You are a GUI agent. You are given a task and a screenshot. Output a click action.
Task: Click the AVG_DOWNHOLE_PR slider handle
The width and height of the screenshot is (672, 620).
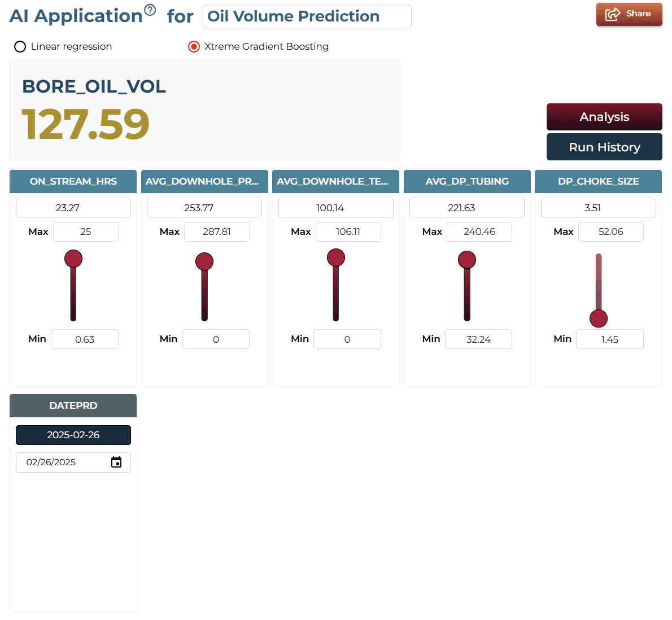(x=204, y=261)
